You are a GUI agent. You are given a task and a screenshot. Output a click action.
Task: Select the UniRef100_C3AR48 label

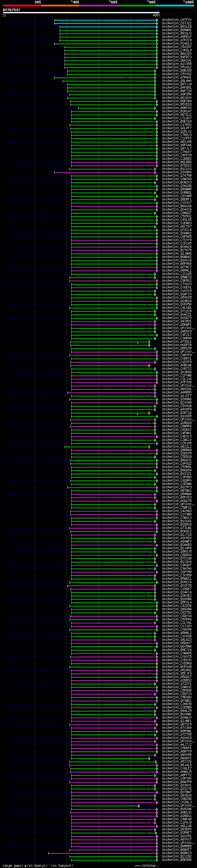click(x=176, y=338)
